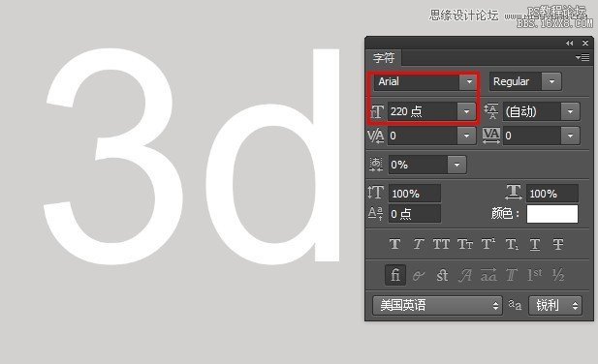
Task: Toggle standard ligatures fi icon
Action: coord(395,275)
